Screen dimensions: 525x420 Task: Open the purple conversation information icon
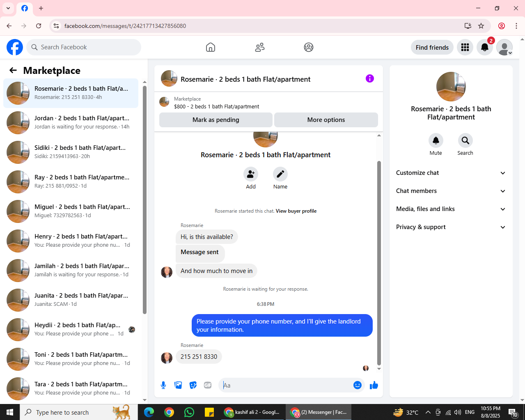click(x=370, y=78)
